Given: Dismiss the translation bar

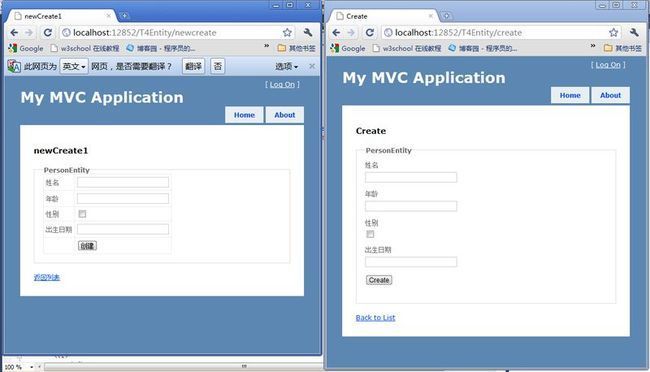Looking at the screenshot, I should (312, 66).
